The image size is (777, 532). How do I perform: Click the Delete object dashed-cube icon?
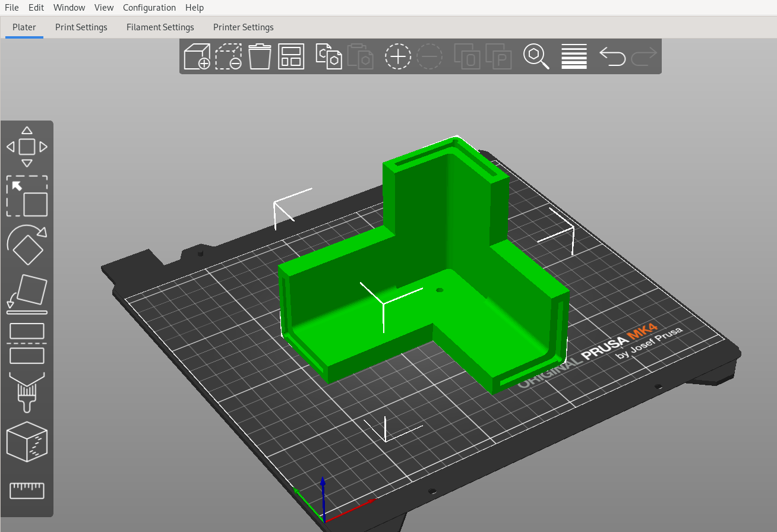coord(228,56)
